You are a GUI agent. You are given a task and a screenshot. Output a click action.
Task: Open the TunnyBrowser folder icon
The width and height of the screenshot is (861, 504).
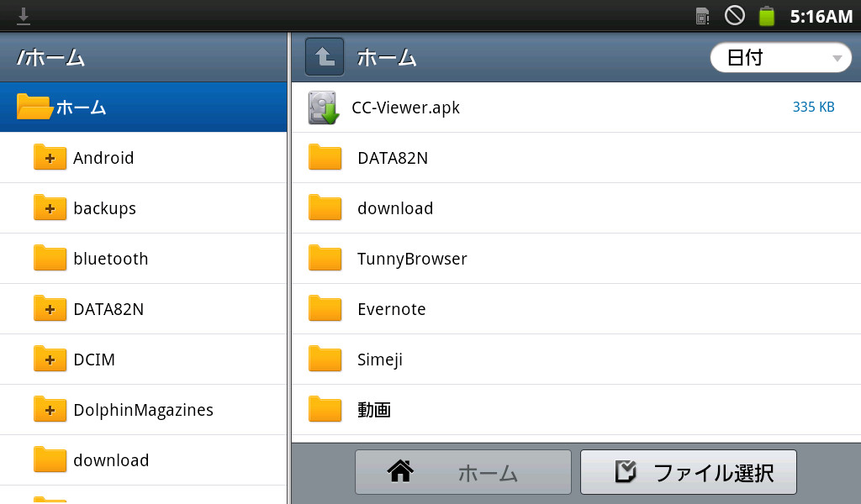point(325,258)
